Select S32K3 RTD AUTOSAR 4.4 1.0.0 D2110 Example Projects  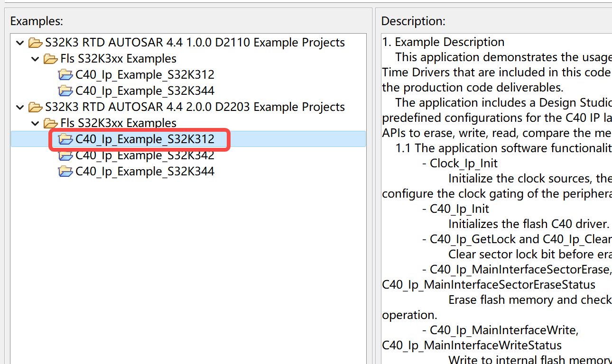[195, 43]
